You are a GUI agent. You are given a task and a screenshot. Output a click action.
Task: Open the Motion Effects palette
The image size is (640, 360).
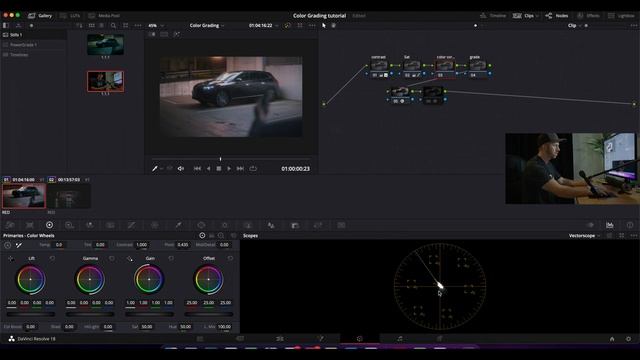point(110,225)
